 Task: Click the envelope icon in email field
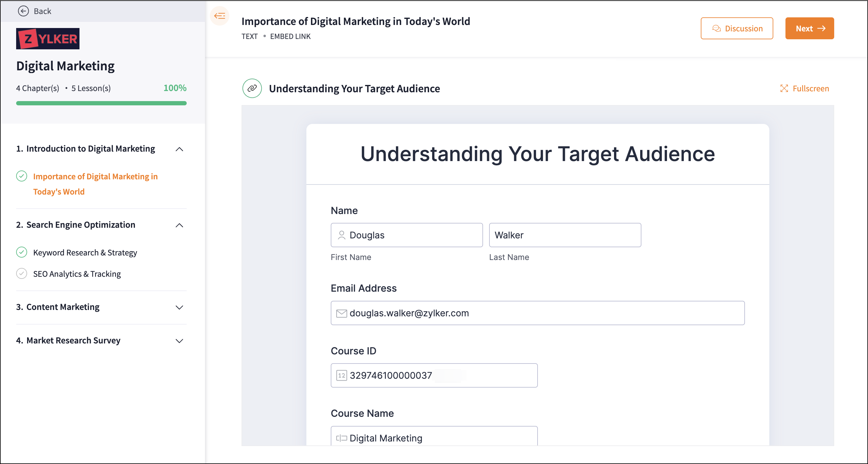341,313
